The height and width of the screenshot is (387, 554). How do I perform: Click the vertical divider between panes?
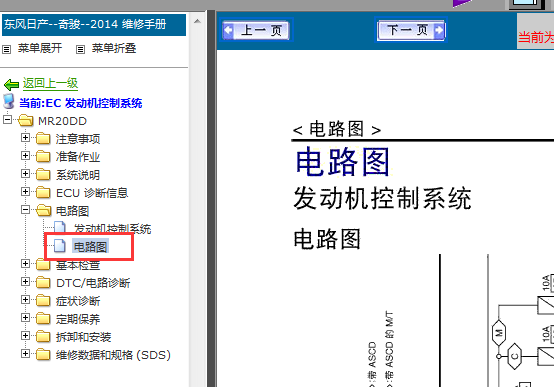[x=212, y=199]
